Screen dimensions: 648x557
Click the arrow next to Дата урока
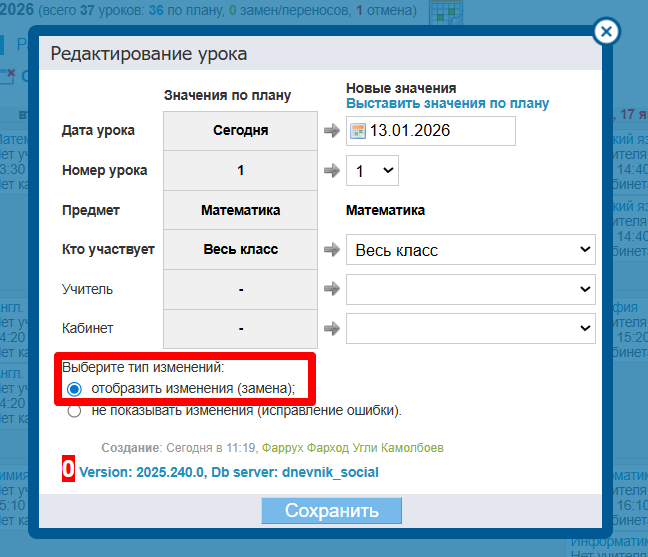coord(332,131)
